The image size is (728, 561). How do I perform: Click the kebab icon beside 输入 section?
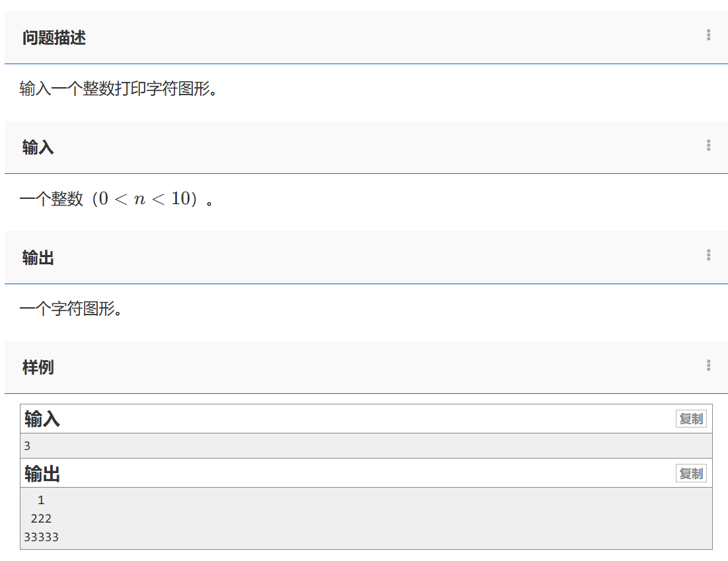tap(709, 147)
